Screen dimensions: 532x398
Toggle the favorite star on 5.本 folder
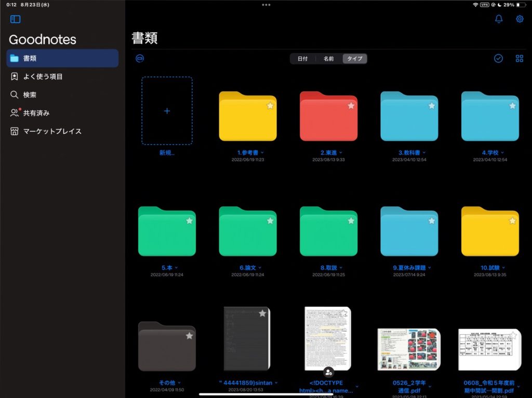[190, 221]
